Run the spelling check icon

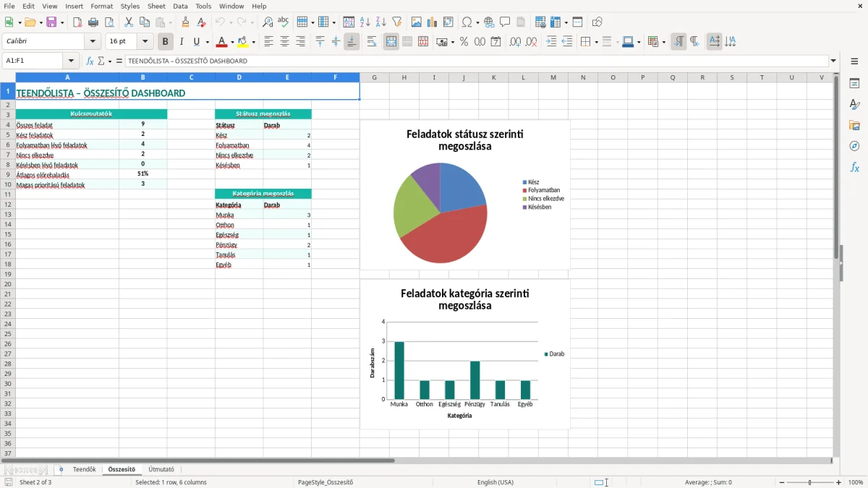[284, 22]
